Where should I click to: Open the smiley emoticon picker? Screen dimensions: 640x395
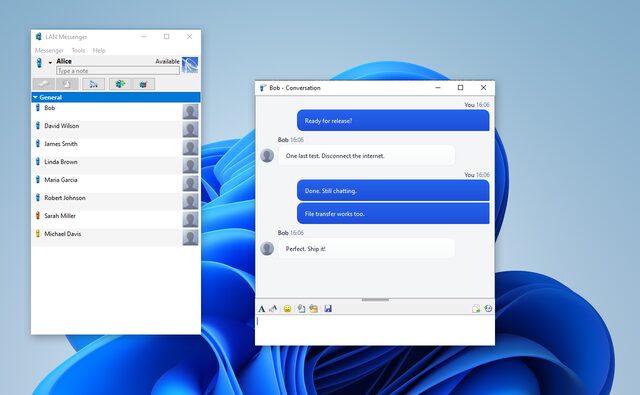click(287, 308)
